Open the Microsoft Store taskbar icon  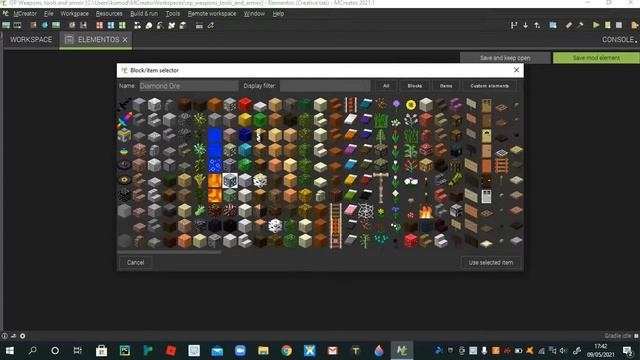[101, 351]
